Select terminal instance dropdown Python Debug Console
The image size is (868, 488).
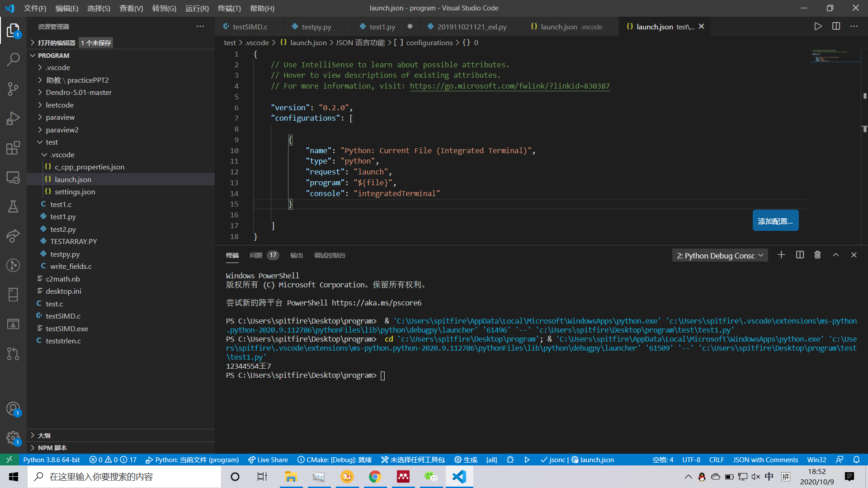[x=720, y=255]
